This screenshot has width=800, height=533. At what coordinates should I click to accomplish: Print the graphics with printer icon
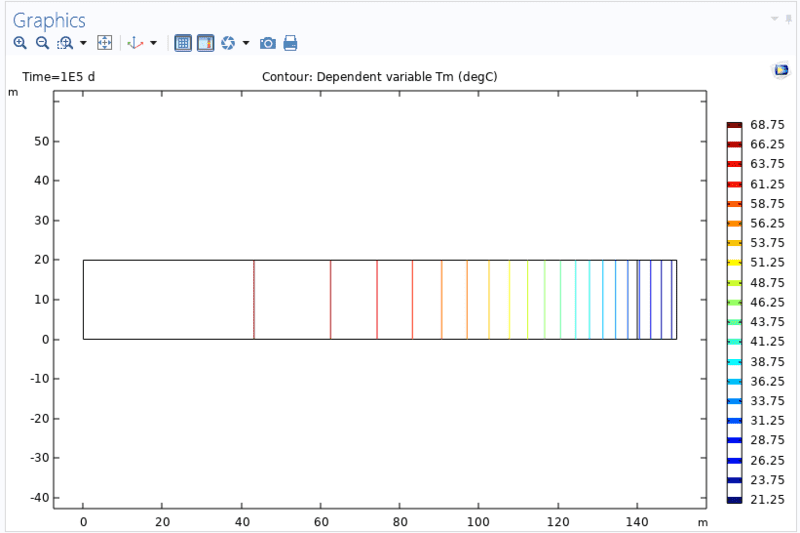[x=290, y=43]
